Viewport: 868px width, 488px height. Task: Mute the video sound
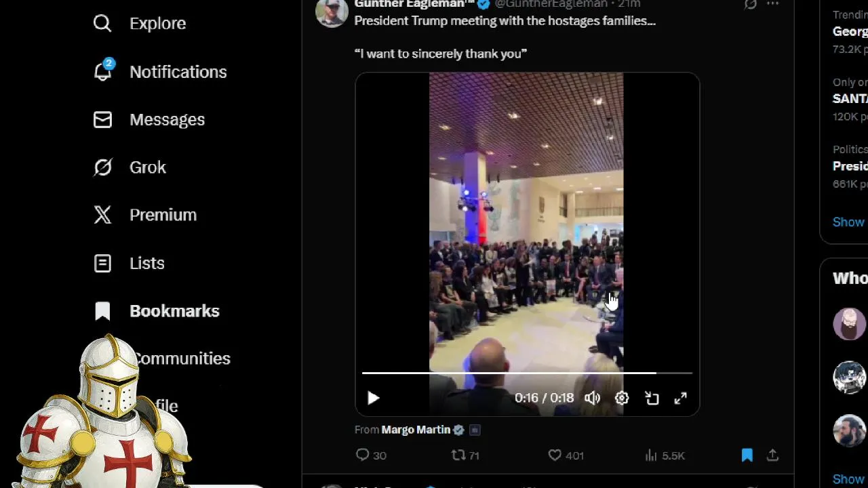coord(592,399)
